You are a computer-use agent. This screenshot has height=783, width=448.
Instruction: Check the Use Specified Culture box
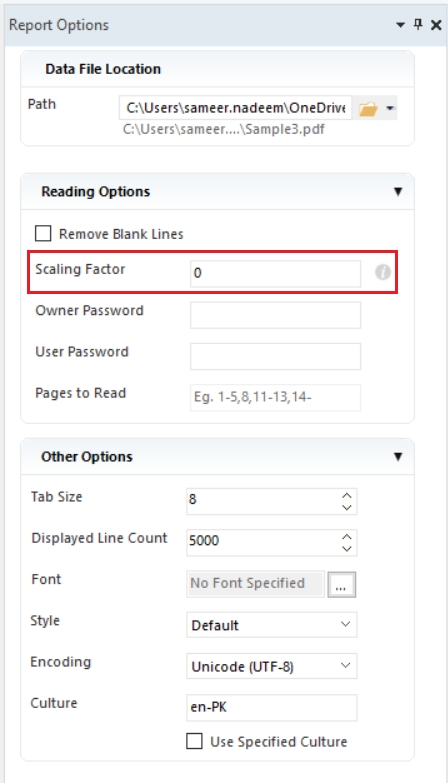click(194, 741)
